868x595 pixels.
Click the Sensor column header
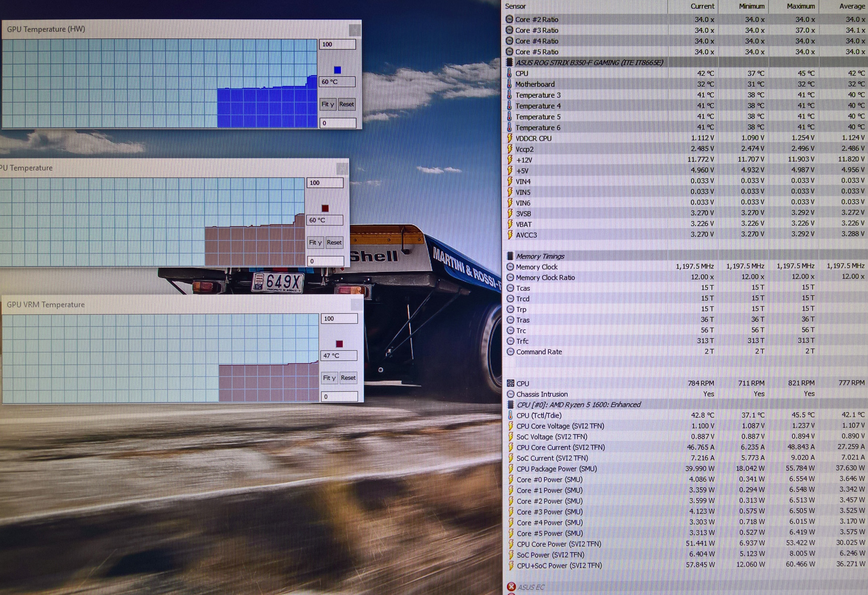coord(515,6)
